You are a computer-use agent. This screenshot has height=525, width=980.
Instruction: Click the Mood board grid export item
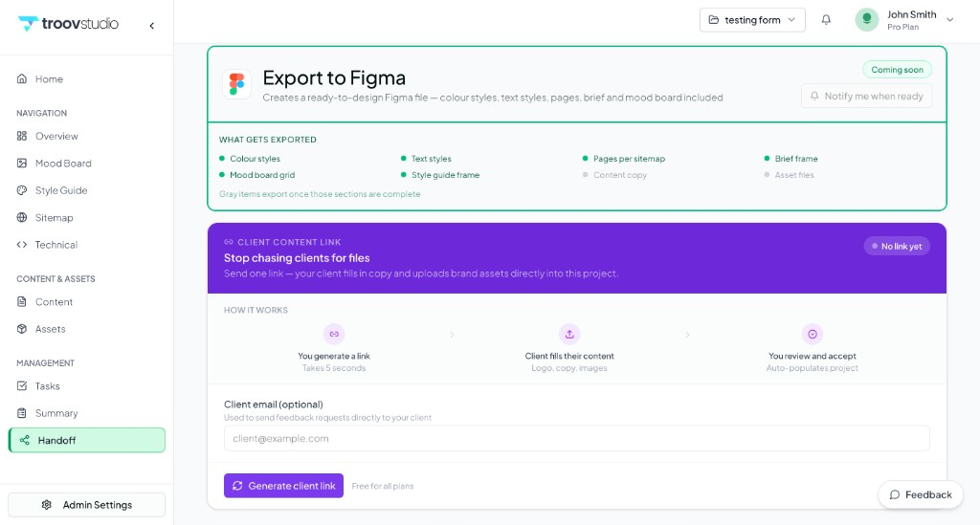click(x=256, y=175)
